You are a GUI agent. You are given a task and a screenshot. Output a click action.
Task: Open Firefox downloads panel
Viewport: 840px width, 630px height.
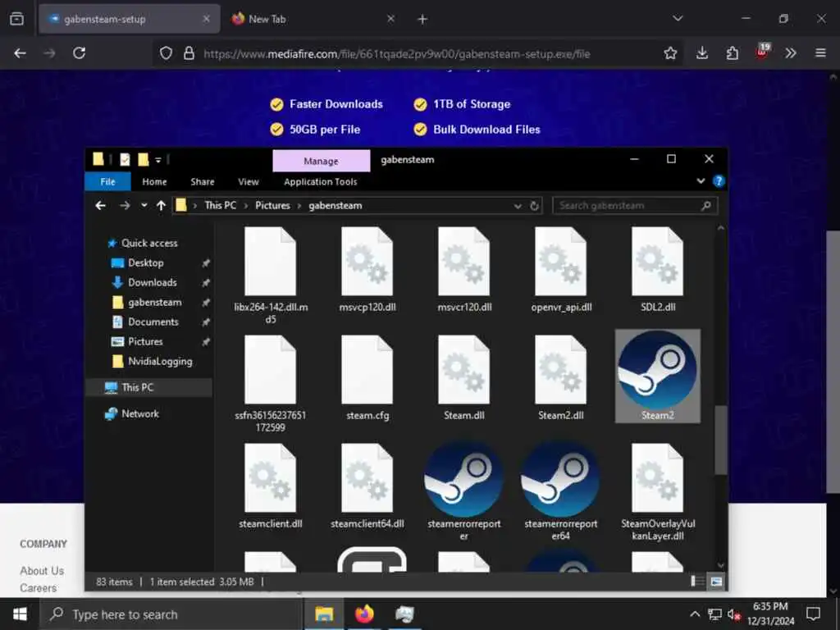[x=702, y=53]
